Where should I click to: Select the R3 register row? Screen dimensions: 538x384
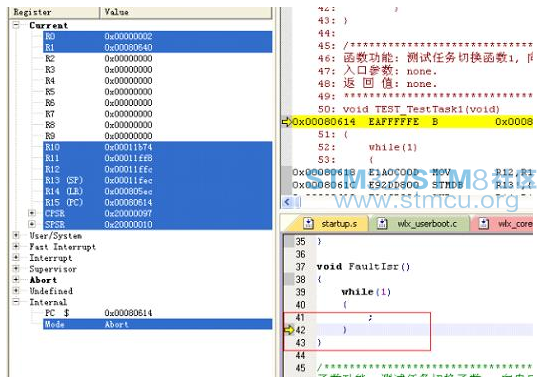coord(157,70)
